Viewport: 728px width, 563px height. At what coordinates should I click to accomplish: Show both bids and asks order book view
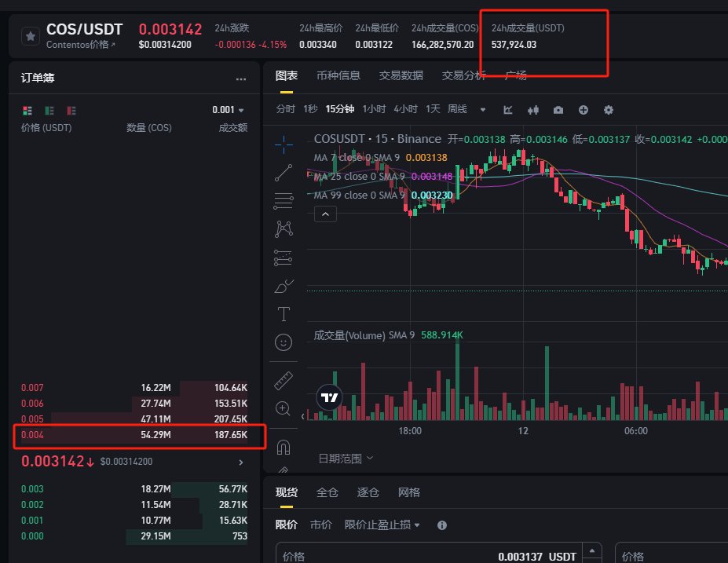tap(27, 111)
